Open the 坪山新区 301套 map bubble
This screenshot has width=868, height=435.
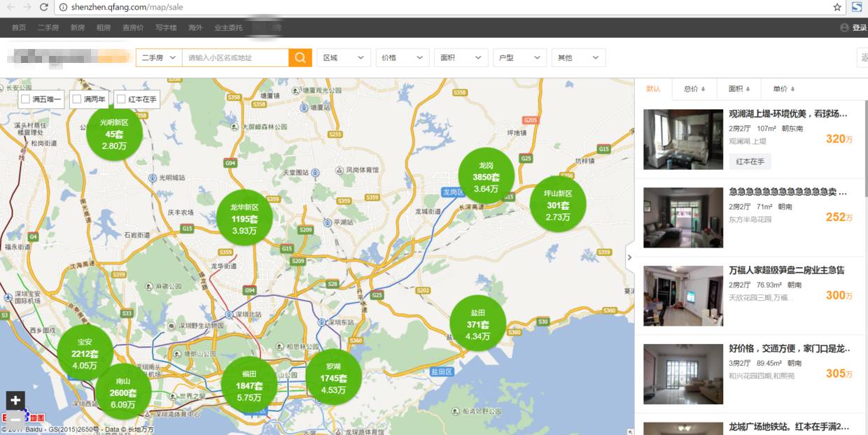558,205
